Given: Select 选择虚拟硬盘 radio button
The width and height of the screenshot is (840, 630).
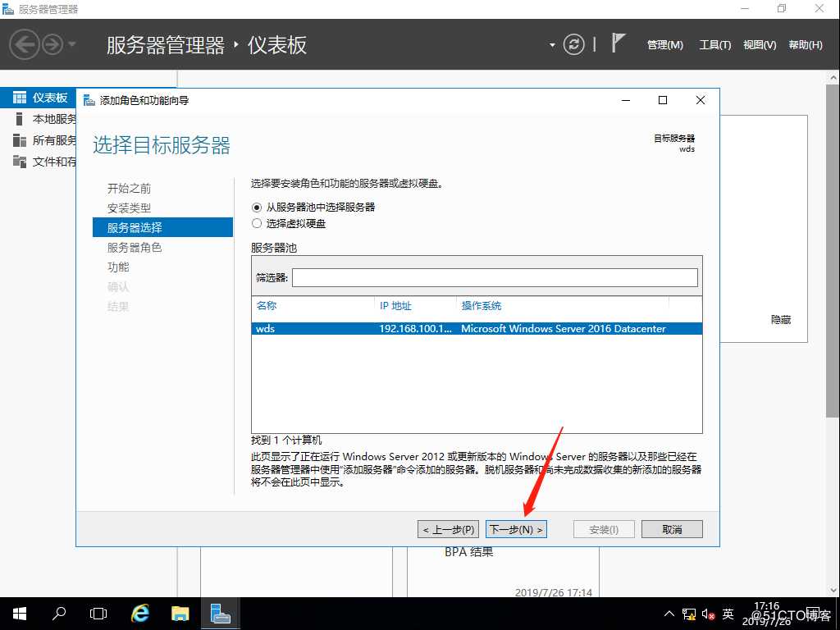Looking at the screenshot, I should pyautogui.click(x=257, y=223).
